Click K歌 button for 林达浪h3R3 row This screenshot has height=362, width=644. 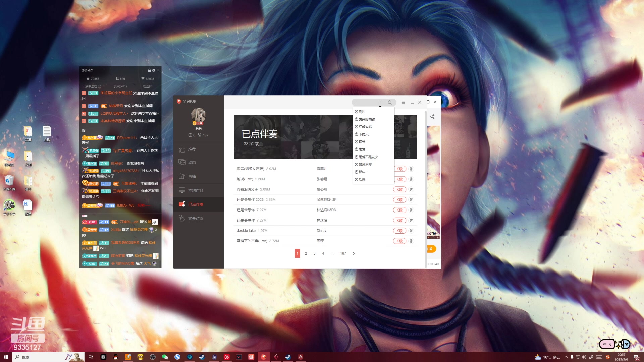[399, 210]
